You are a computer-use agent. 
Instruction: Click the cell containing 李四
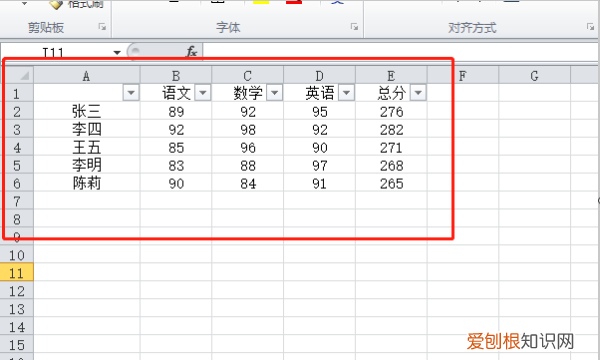coord(87,129)
